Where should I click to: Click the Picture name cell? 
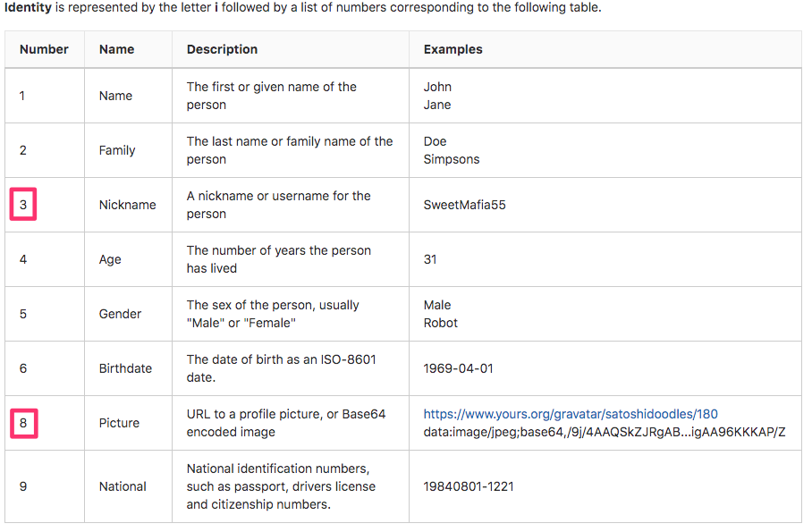[x=119, y=423]
